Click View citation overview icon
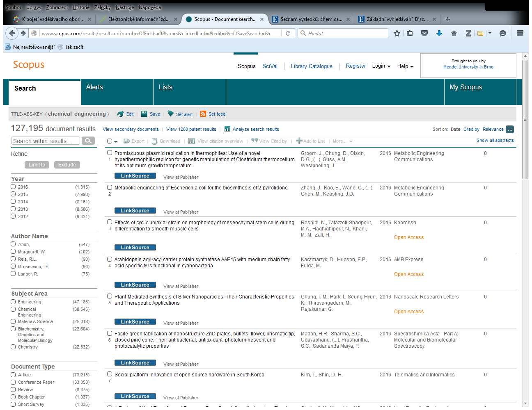This screenshot has height=410, width=532. pos(192,141)
